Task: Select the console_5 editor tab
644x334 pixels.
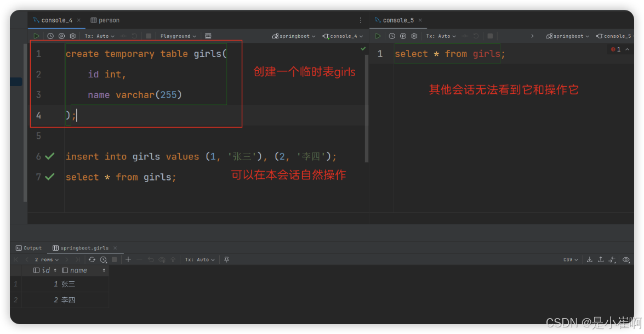Action: point(398,20)
